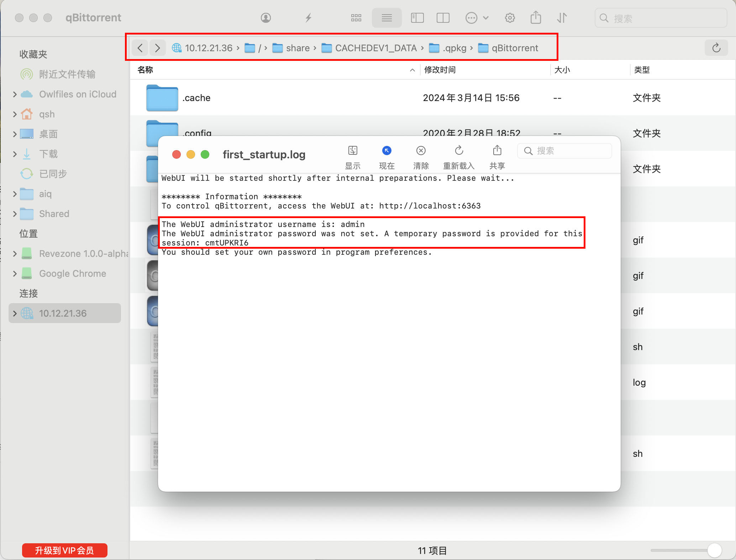Expand Owlfiles on iCloud item
Image resolution: width=736 pixels, height=560 pixels.
pyautogui.click(x=15, y=94)
